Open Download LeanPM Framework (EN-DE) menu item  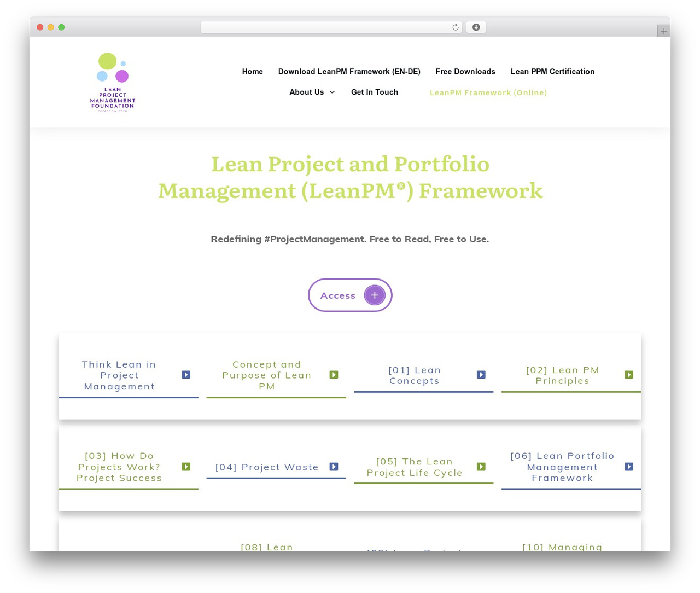pyautogui.click(x=349, y=72)
